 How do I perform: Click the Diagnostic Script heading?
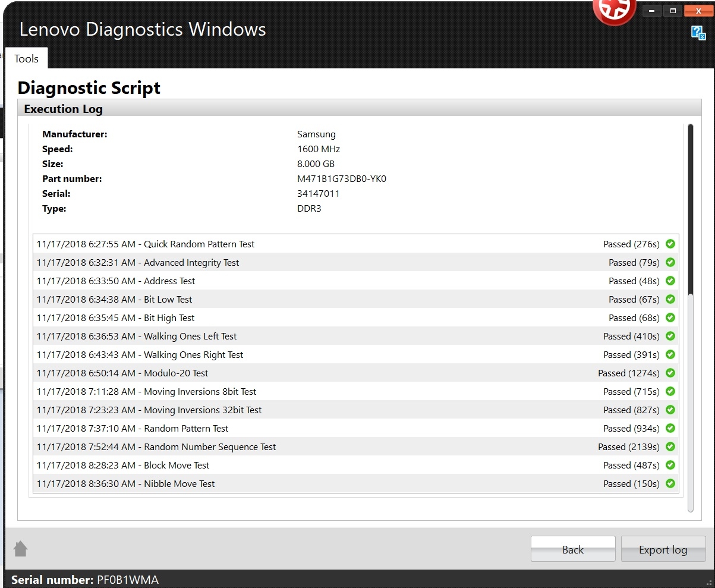(89, 88)
